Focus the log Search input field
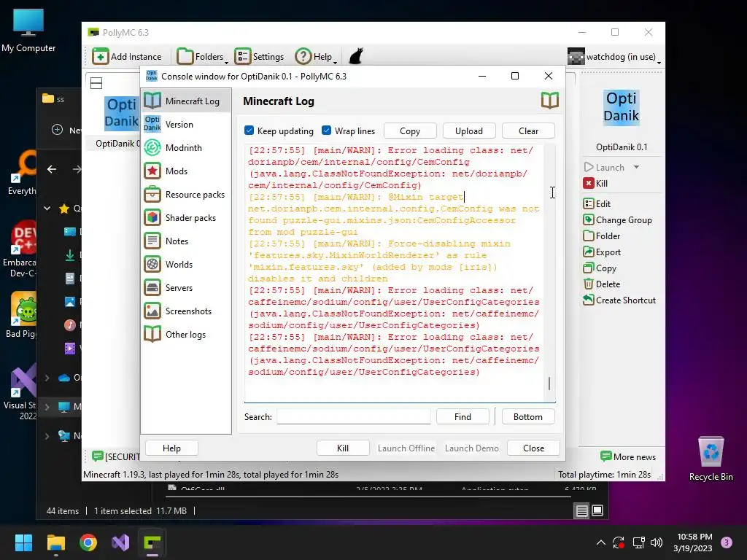Viewport: 747px width, 560px height. (354, 416)
